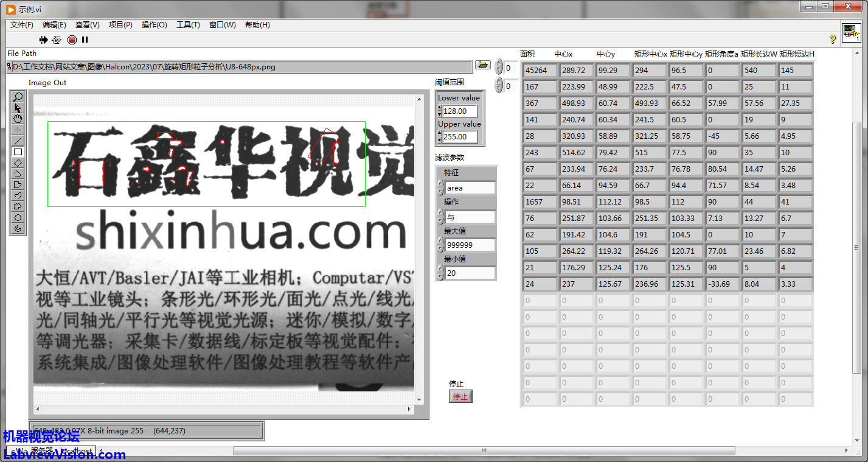Open the context help question mark
The height and width of the screenshot is (462, 868).
[833, 40]
